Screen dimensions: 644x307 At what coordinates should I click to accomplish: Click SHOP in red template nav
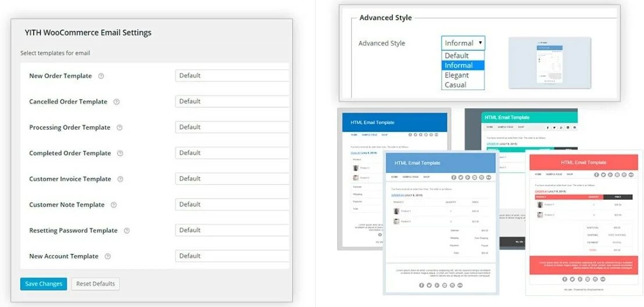tap(569, 174)
